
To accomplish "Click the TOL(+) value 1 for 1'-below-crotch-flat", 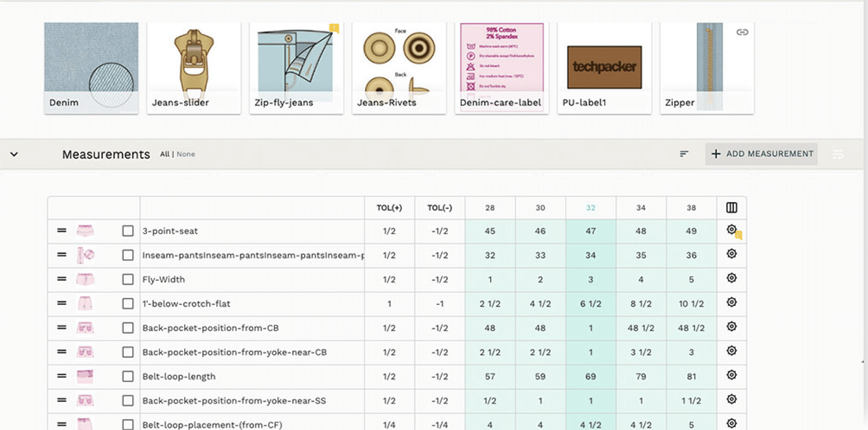I will point(389,304).
